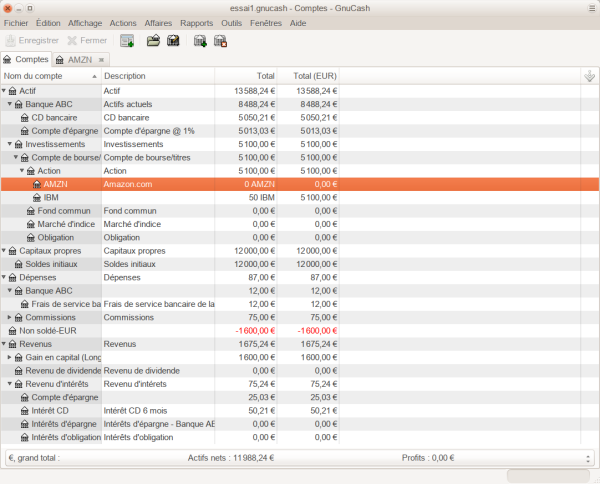Click the bank icon beside IBM account

38,198
